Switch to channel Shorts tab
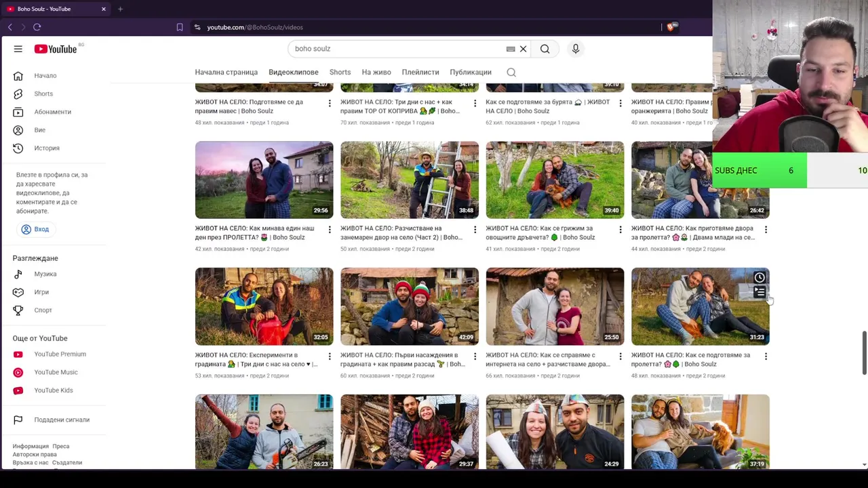The height and width of the screenshot is (488, 868). pyautogui.click(x=340, y=72)
